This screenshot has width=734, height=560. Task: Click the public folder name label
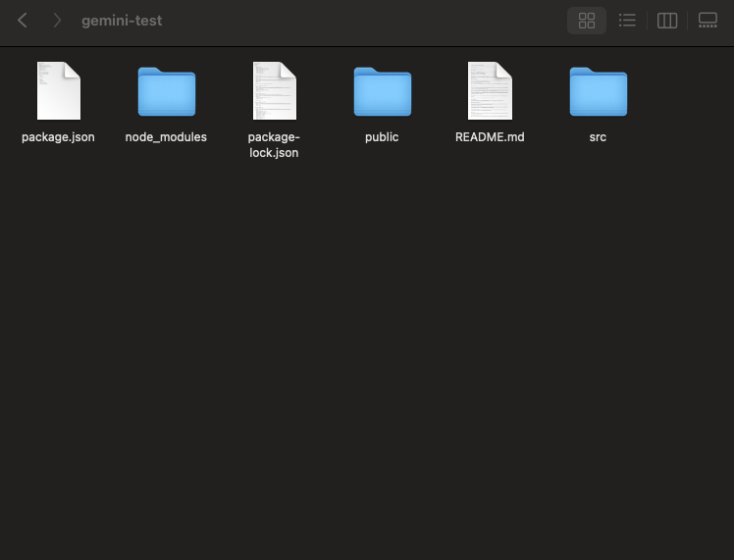pos(382,137)
